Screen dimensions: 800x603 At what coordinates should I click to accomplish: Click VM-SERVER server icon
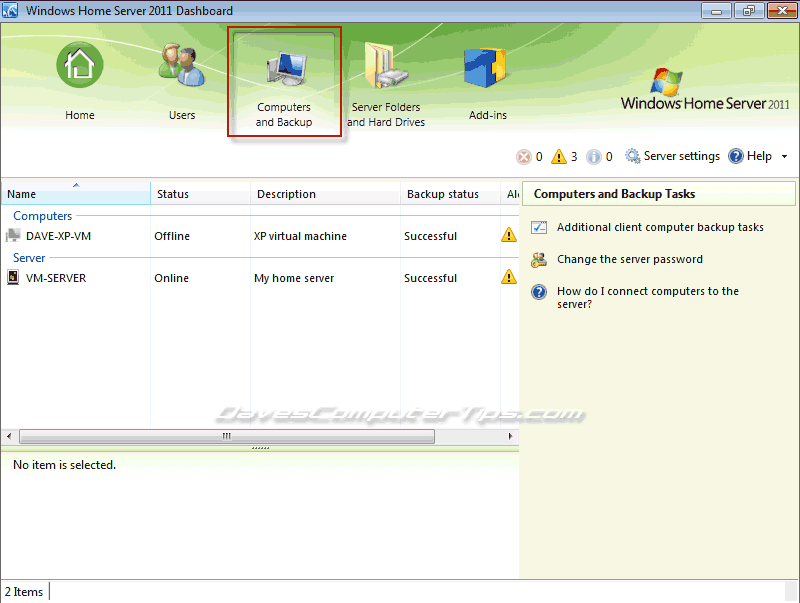point(13,278)
